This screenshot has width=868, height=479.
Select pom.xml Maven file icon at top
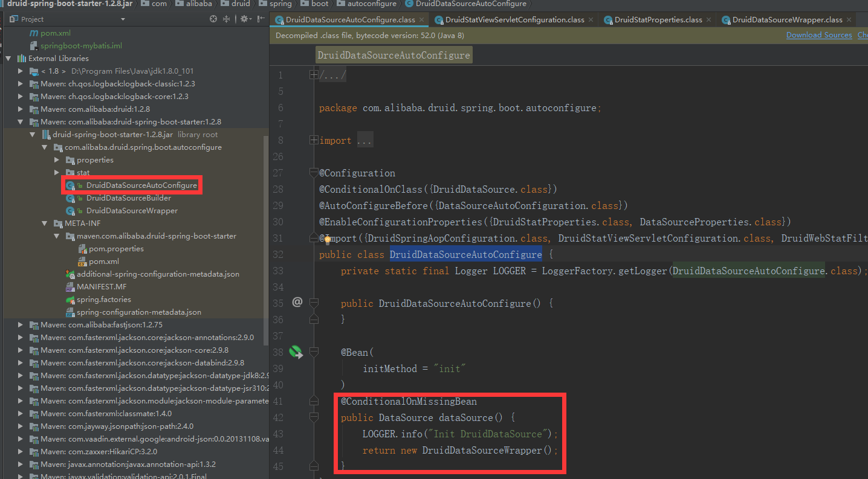34,33
